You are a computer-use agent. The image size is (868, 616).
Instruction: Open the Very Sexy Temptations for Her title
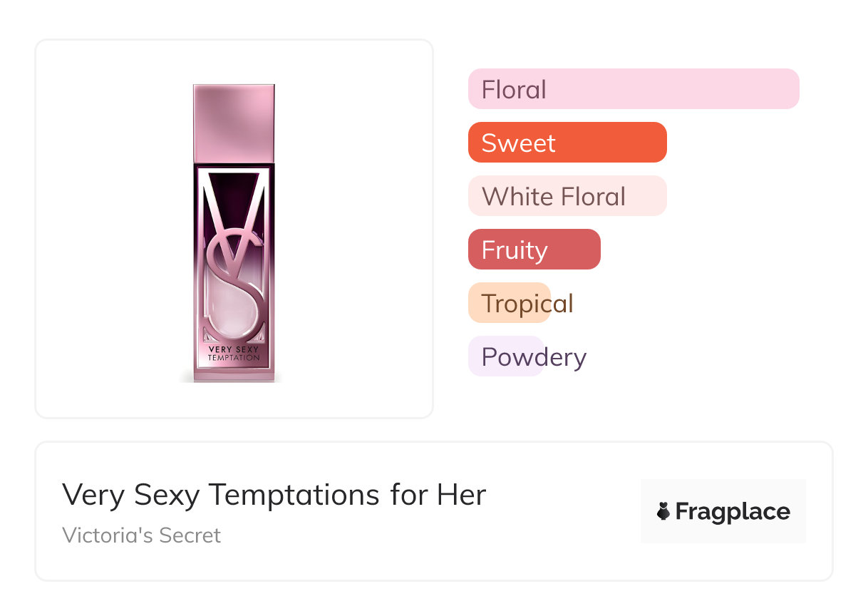274,494
